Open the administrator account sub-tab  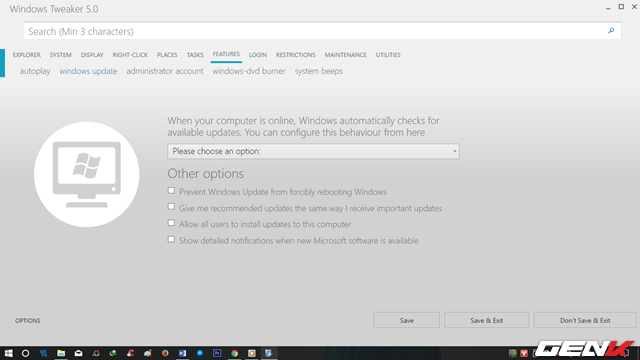[165, 71]
